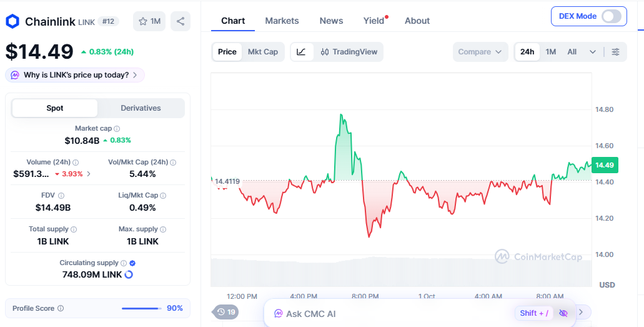Open the Chart tab

233,21
